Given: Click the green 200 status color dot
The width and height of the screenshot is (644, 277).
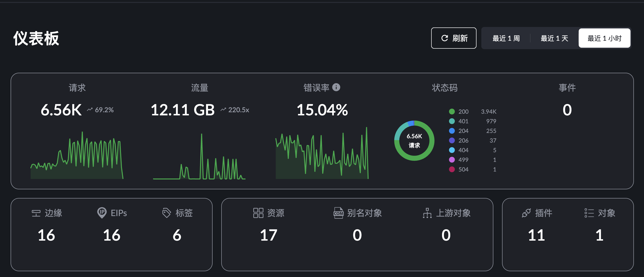Looking at the screenshot, I should coord(452,111).
